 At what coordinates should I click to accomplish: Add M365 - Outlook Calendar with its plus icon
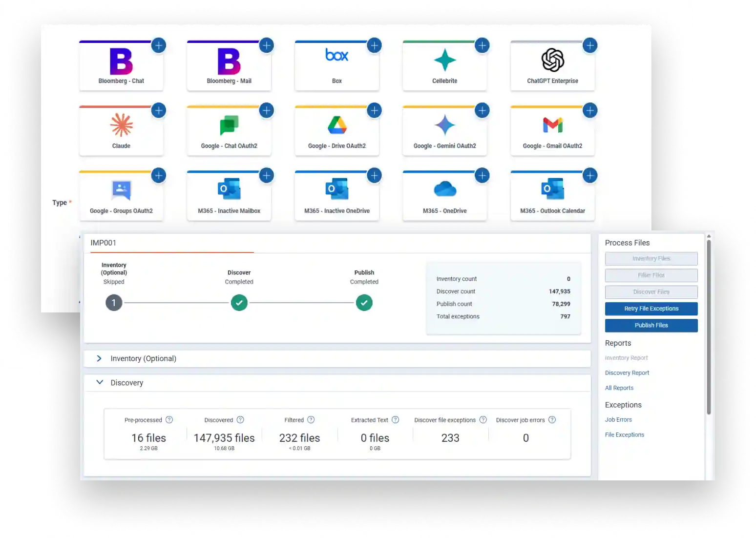(x=590, y=175)
